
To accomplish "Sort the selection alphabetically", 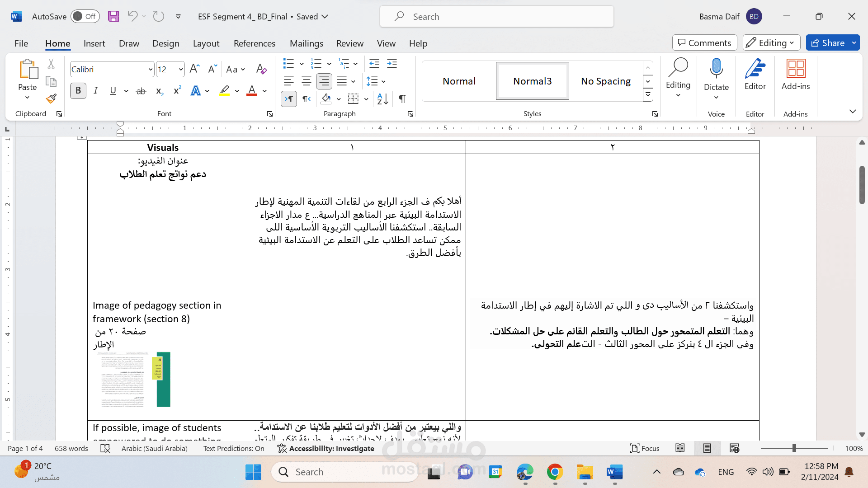I will pyautogui.click(x=383, y=99).
